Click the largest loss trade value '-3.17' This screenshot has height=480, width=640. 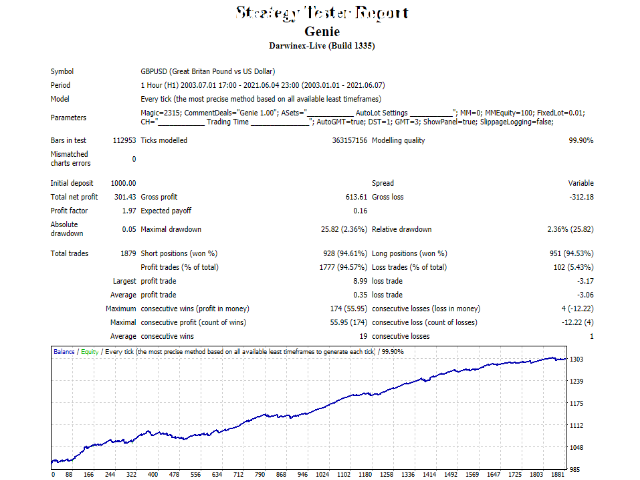585,281
